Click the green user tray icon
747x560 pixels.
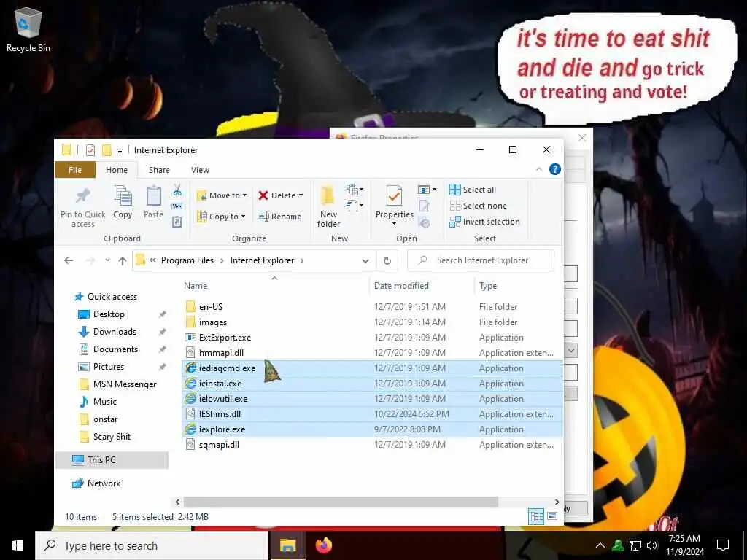(618, 545)
